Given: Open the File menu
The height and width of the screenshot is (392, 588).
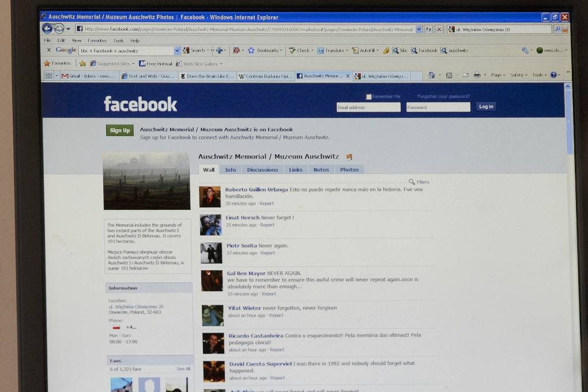Looking at the screenshot, I should pos(47,40).
